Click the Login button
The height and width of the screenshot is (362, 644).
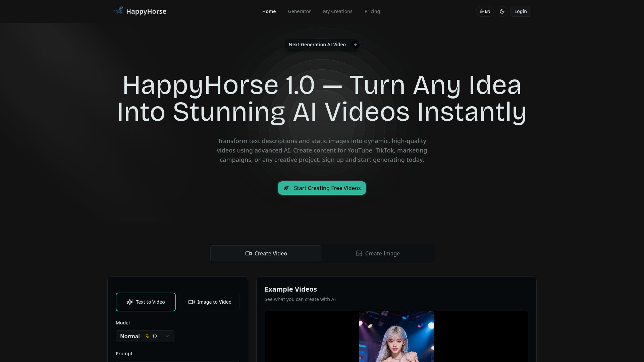click(x=520, y=11)
